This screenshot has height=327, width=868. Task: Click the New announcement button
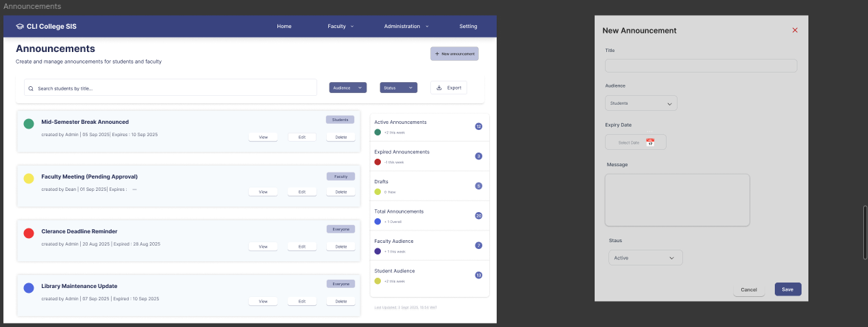(x=454, y=53)
